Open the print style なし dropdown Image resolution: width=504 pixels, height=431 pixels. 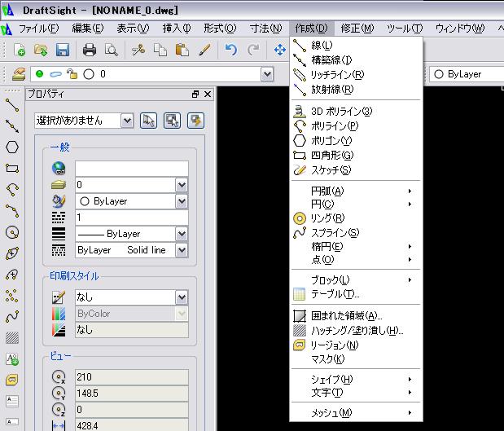(x=182, y=297)
